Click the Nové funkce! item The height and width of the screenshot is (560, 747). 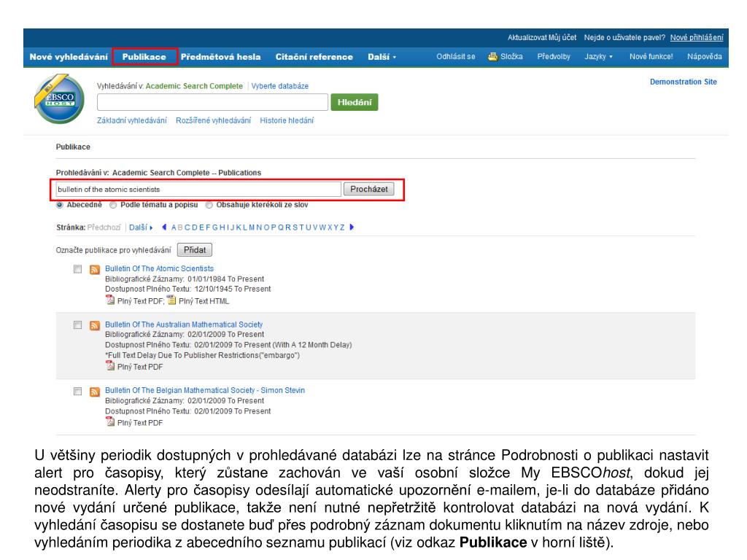point(651,57)
